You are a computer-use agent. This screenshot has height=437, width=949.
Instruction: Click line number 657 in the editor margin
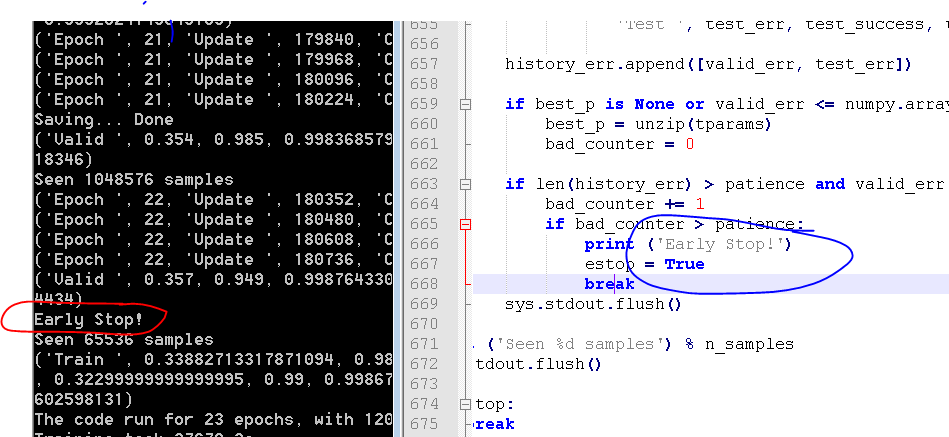(424, 64)
